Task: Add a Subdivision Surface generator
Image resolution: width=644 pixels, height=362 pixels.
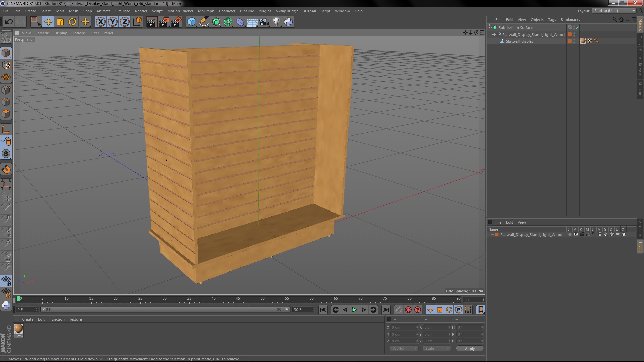Action: point(216,22)
